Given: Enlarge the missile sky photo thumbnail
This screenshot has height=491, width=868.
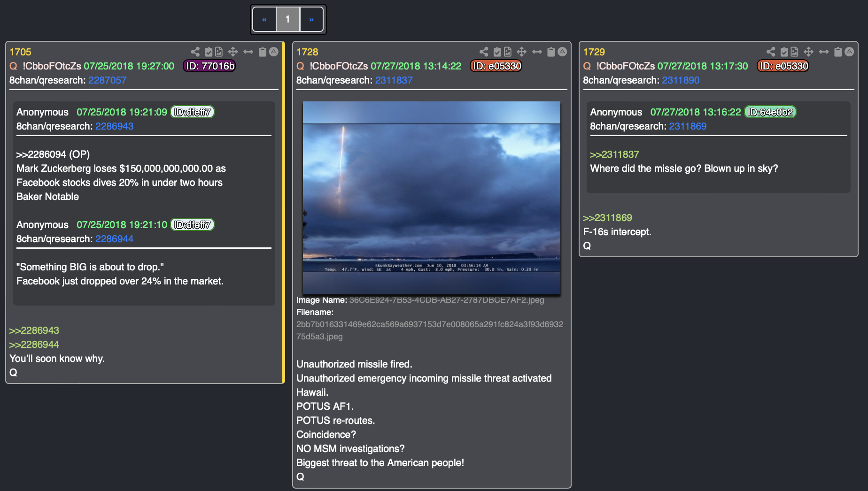Looking at the screenshot, I should click(x=432, y=198).
